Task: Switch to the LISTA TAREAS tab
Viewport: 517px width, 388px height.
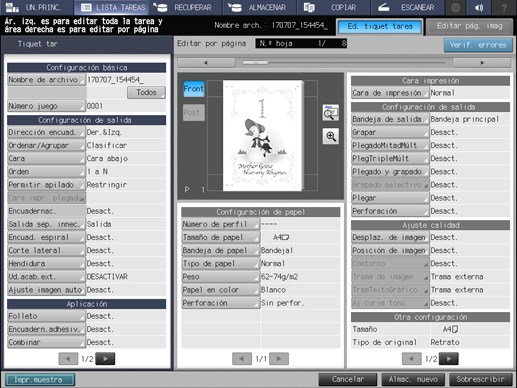Action: click(111, 7)
